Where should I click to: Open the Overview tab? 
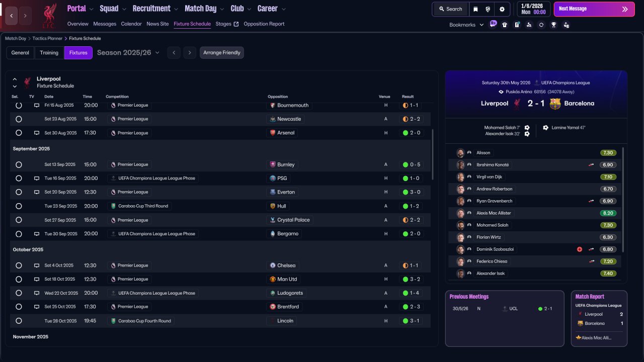pyautogui.click(x=78, y=24)
